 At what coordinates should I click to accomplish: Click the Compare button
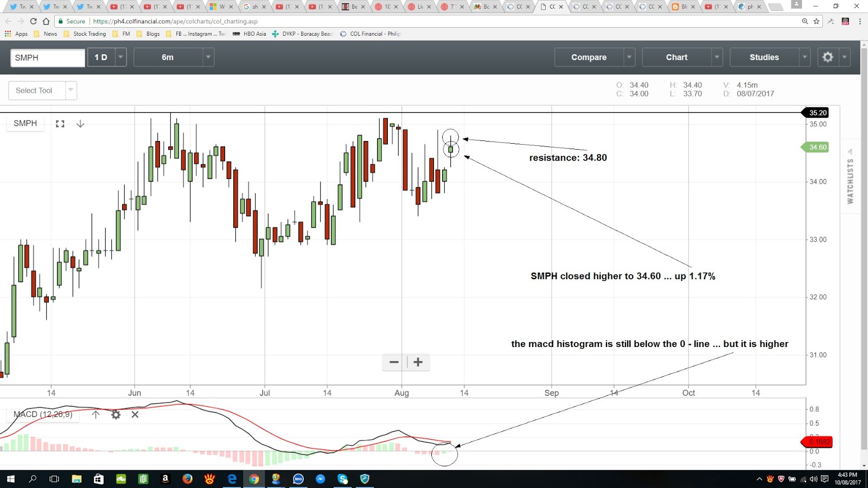tap(589, 57)
